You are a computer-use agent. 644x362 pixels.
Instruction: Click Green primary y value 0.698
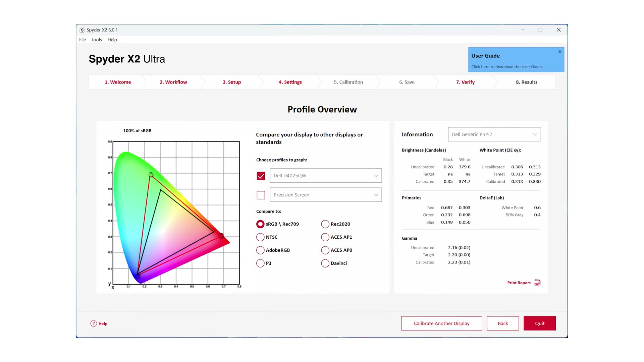tap(465, 215)
